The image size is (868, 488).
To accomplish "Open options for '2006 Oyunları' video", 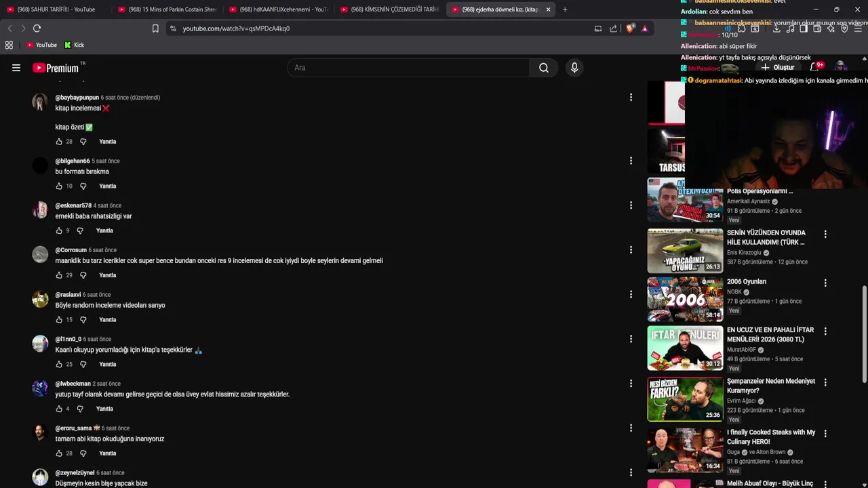I will pyautogui.click(x=825, y=283).
